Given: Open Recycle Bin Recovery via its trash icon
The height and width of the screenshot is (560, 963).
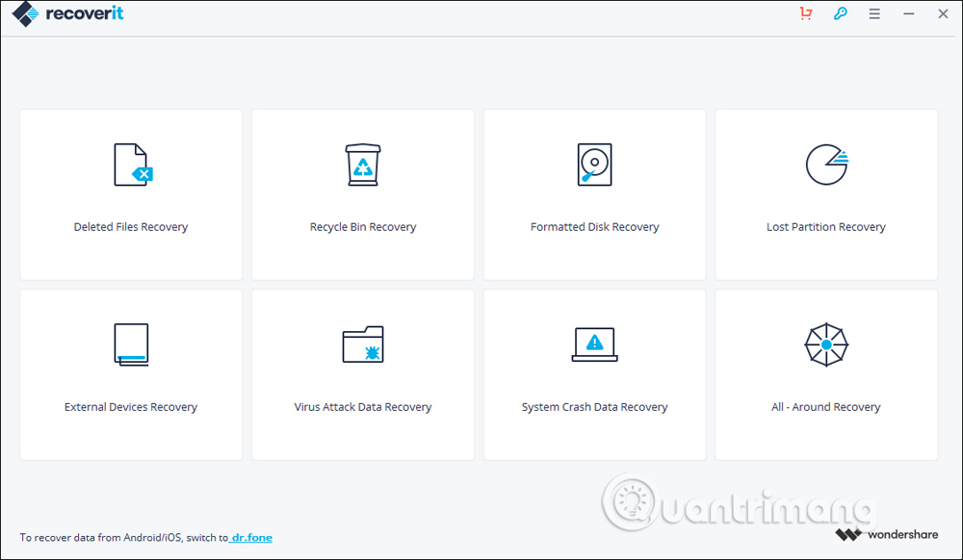Looking at the screenshot, I should pyautogui.click(x=363, y=164).
